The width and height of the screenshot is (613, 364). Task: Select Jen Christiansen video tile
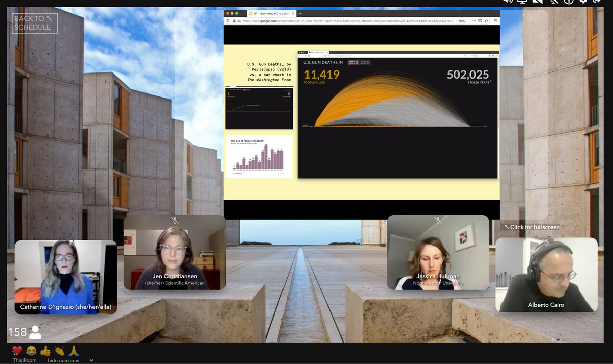175,253
